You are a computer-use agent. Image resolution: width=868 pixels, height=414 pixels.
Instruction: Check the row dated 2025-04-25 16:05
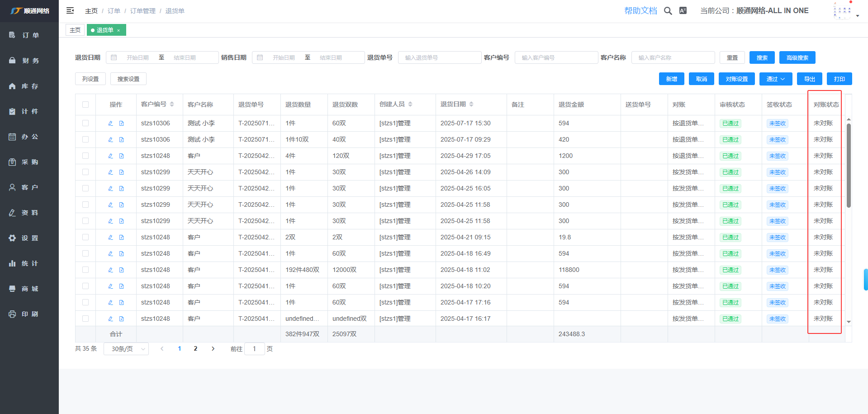click(x=85, y=188)
